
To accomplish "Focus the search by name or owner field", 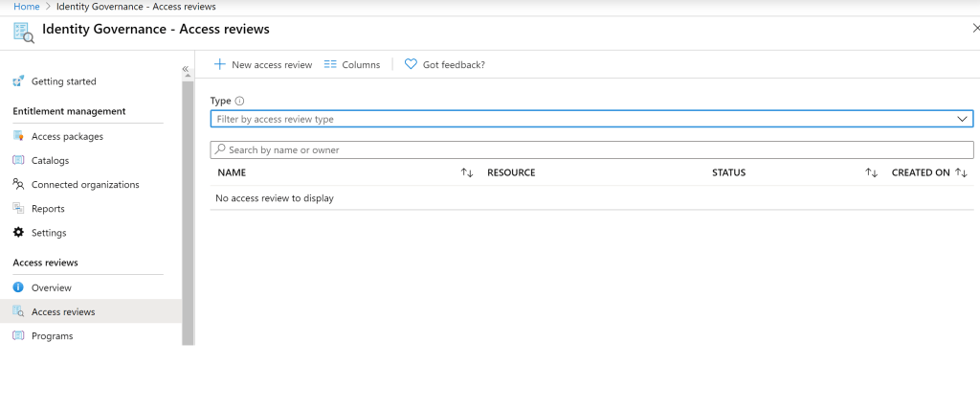I will click(x=591, y=149).
